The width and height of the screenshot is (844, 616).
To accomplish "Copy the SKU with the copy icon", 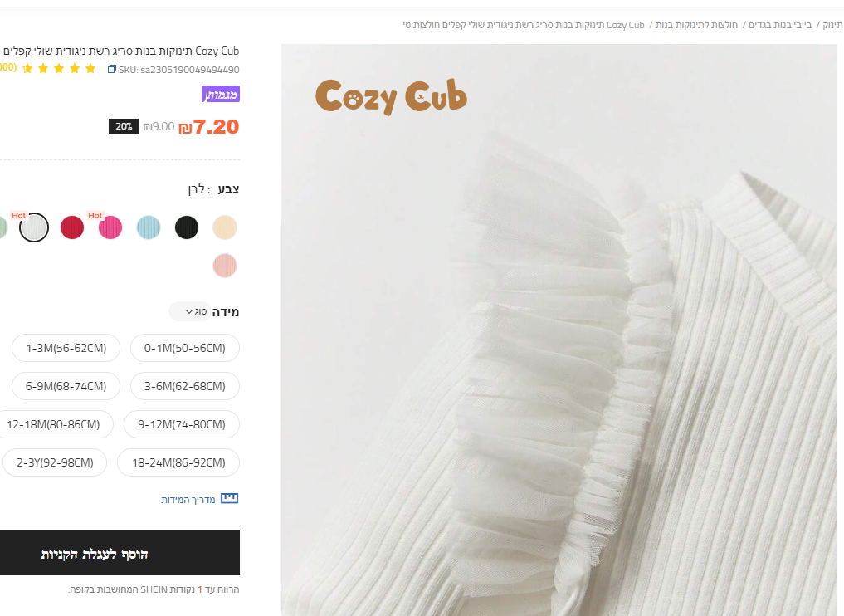I will click(112, 69).
